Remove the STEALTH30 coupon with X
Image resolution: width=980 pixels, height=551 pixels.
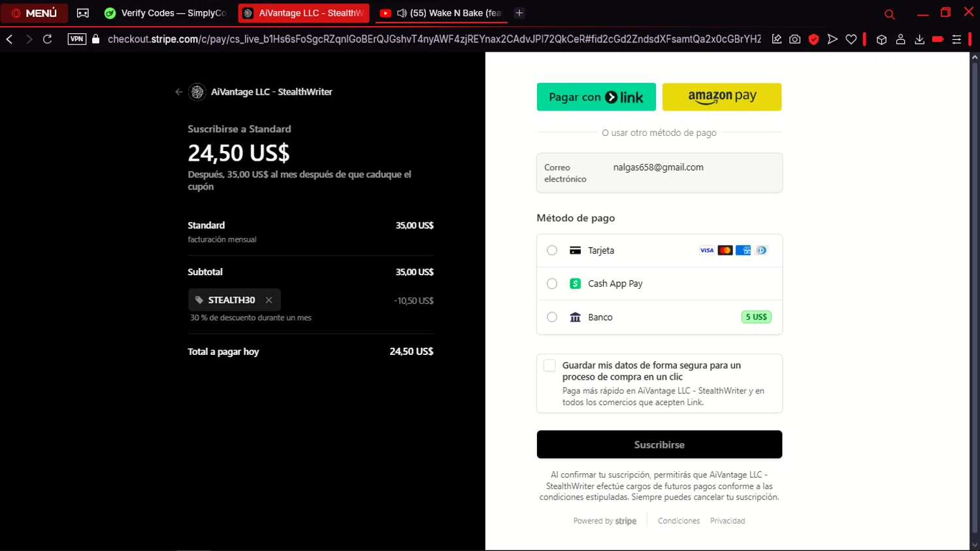click(x=269, y=300)
